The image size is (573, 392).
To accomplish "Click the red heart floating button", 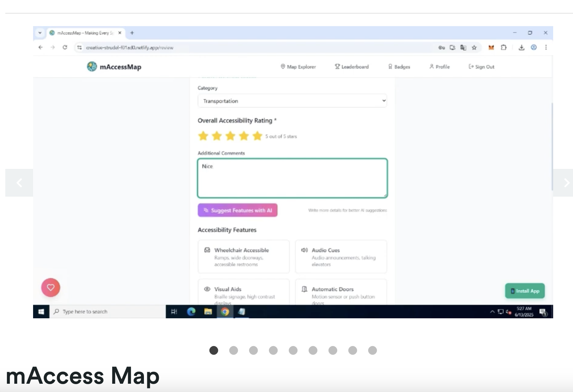I will point(51,287).
